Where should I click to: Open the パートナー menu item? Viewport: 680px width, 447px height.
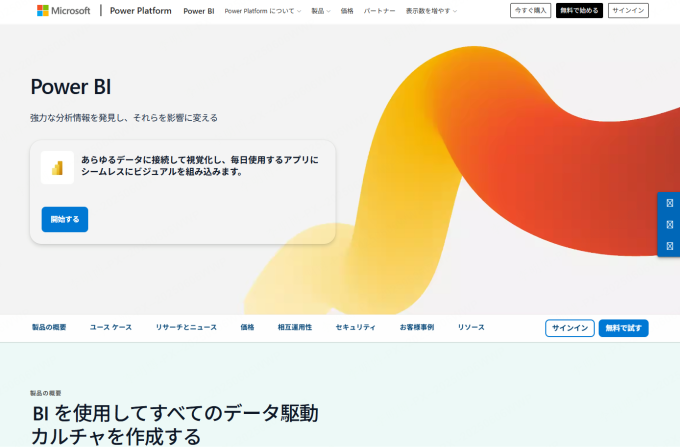379,11
